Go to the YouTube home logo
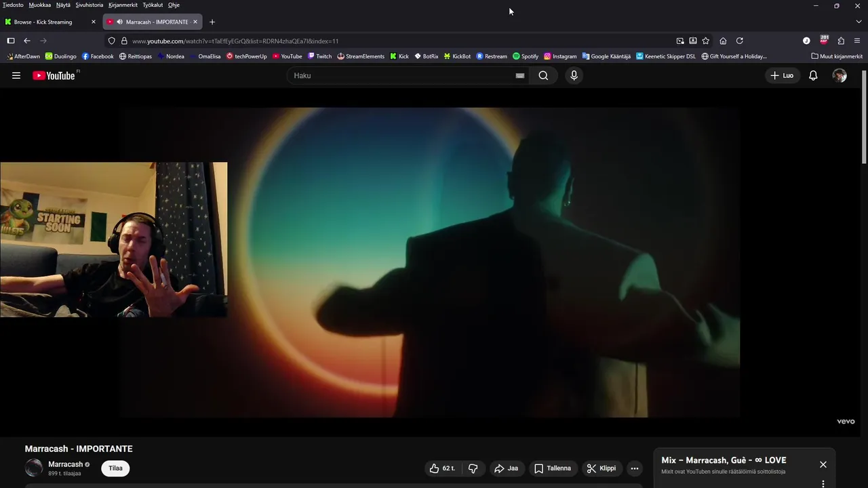The image size is (868, 488). [54, 75]
